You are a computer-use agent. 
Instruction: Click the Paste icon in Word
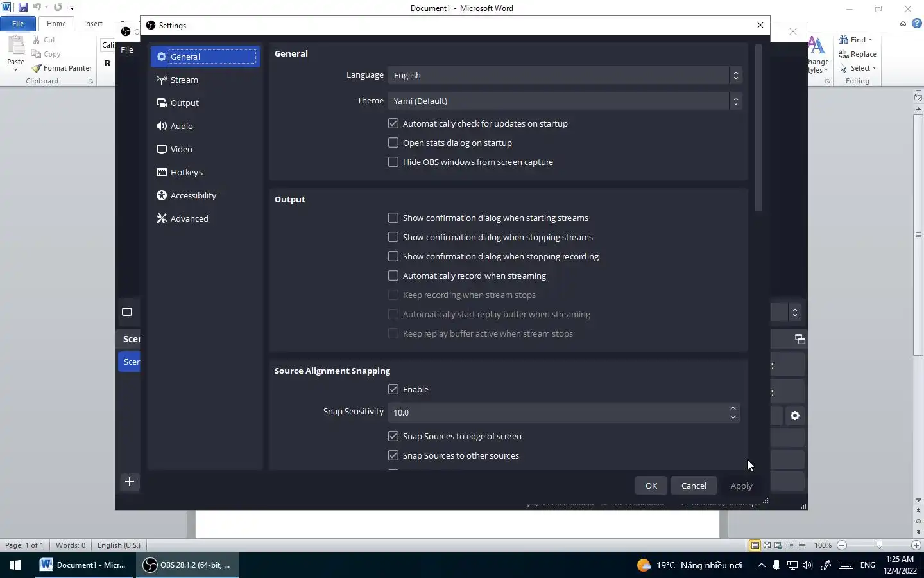point(15,47)
